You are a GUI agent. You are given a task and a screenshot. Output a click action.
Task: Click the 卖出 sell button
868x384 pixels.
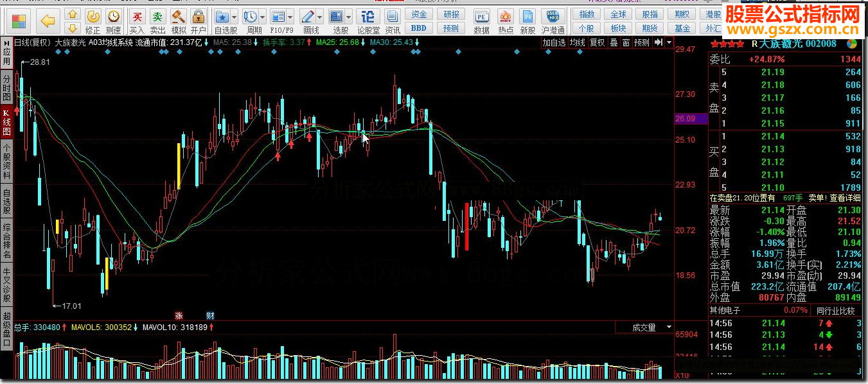[157, 21]
